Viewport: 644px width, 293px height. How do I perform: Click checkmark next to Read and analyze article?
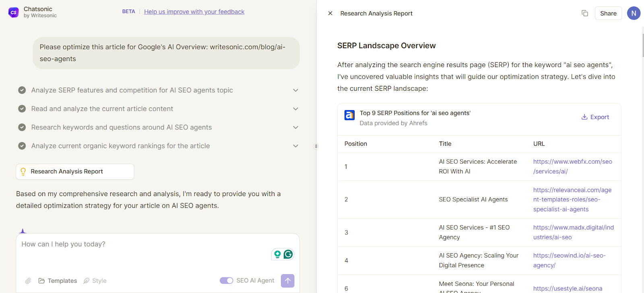coord(22,109)
